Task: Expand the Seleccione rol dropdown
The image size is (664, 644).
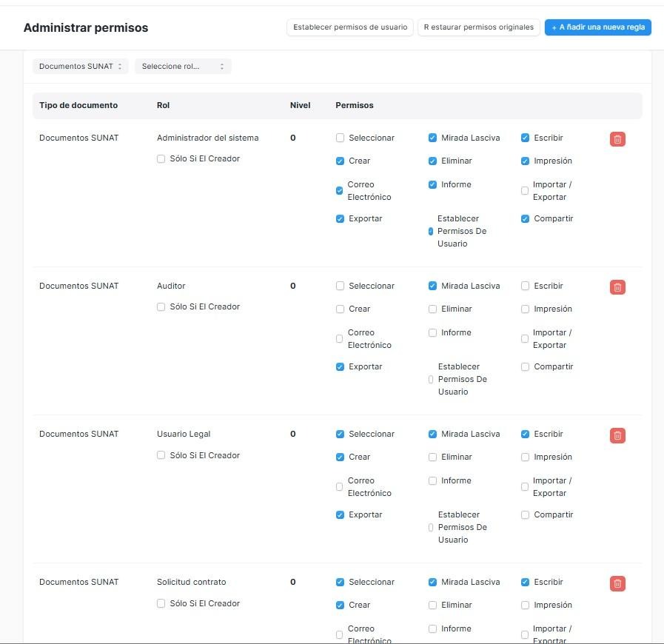Action: [183, 67]
